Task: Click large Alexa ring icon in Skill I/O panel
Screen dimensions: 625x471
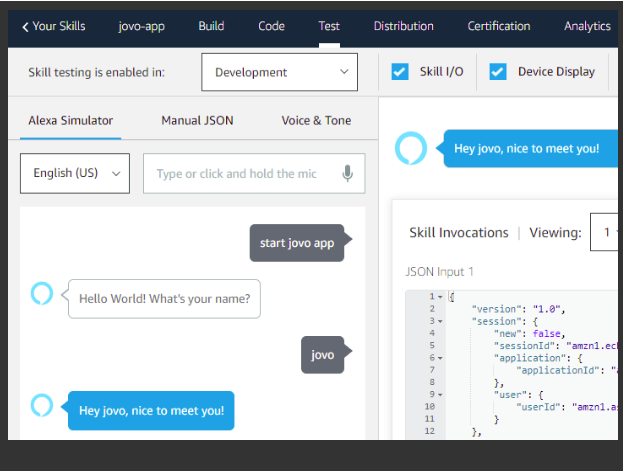Action: pyautogui.click(x=411, y=148)
